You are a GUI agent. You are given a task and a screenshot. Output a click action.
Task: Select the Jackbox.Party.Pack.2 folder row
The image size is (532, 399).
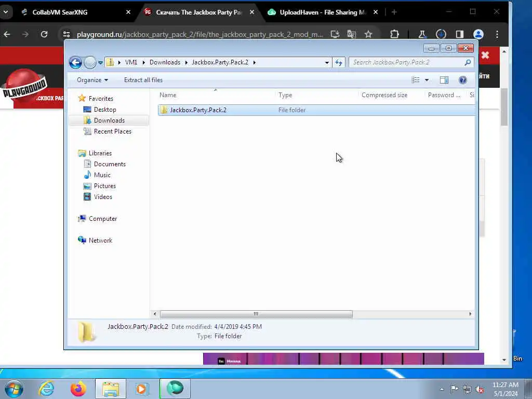tap(316, 110)
